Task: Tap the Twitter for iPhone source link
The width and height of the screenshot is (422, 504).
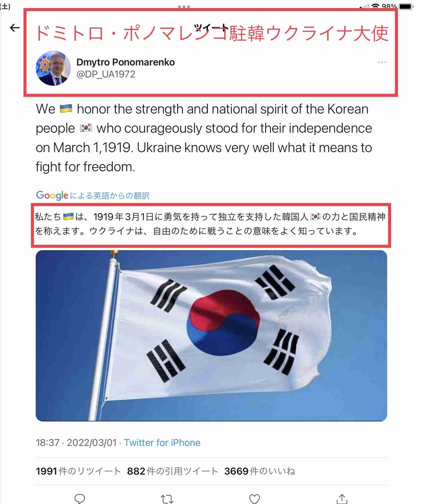Action: pos(162,443)
